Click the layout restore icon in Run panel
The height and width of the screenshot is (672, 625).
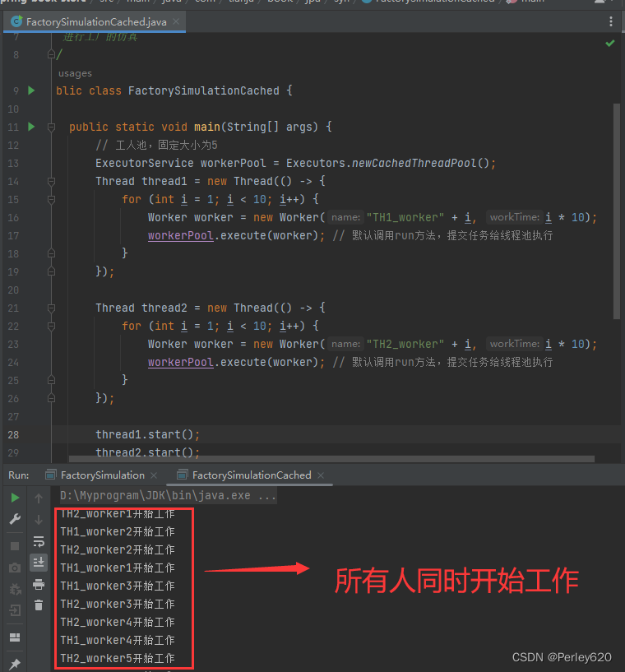coord(15,637)
